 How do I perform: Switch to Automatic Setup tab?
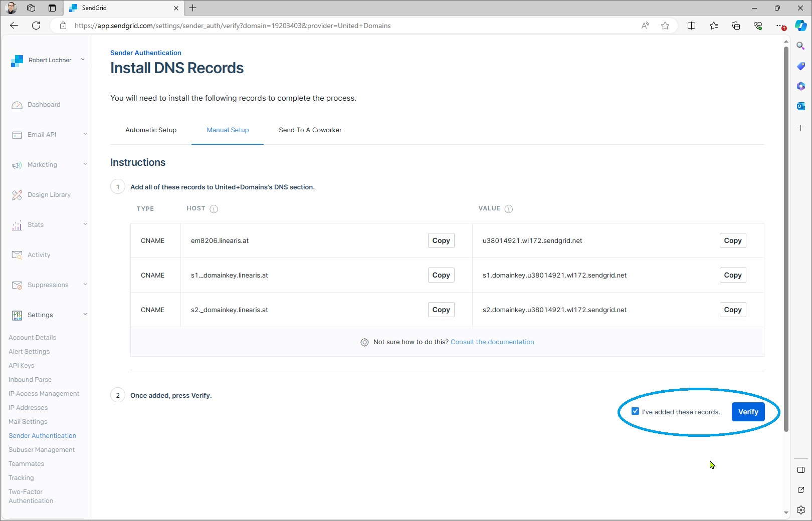point(151,130)
